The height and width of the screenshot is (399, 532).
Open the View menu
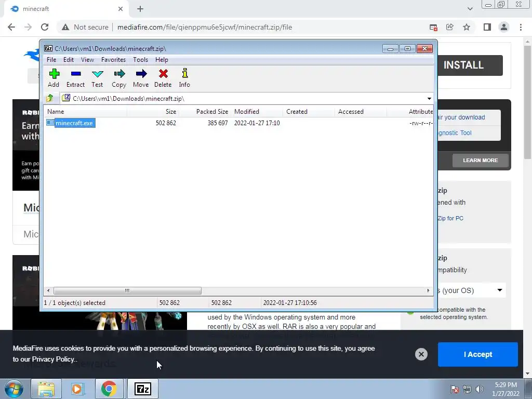pyautogui.click(x=87, y=60)
